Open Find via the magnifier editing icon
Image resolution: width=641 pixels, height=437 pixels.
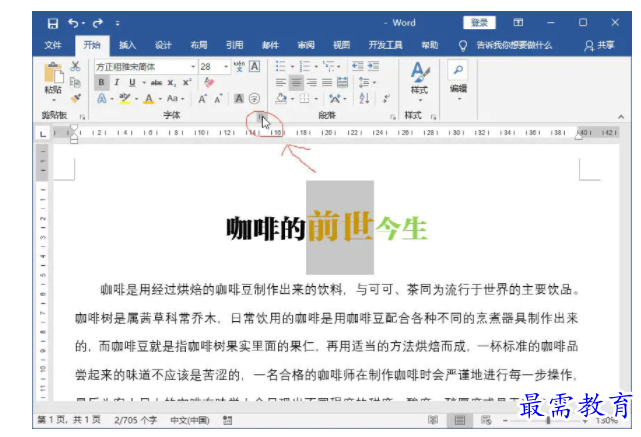(458, 70)
